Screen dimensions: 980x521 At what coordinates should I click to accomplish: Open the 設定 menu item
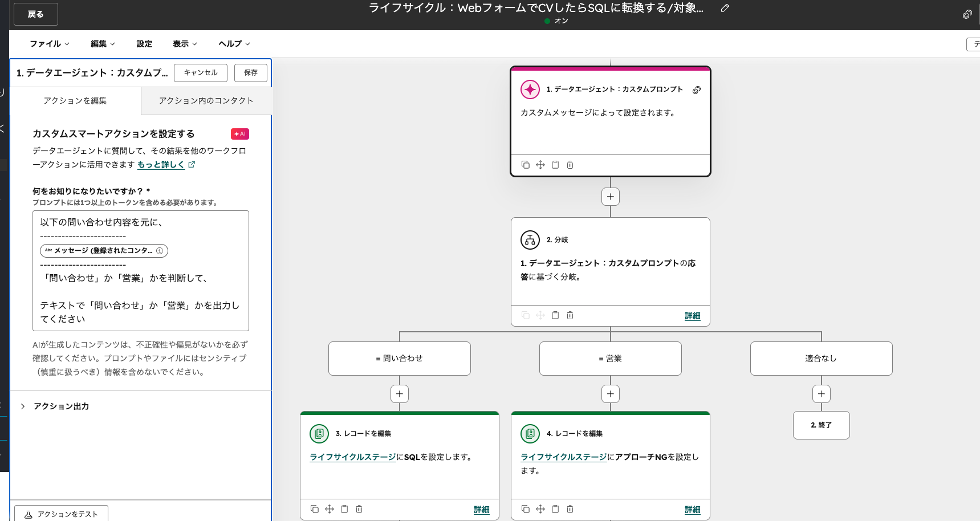[144, 44]
